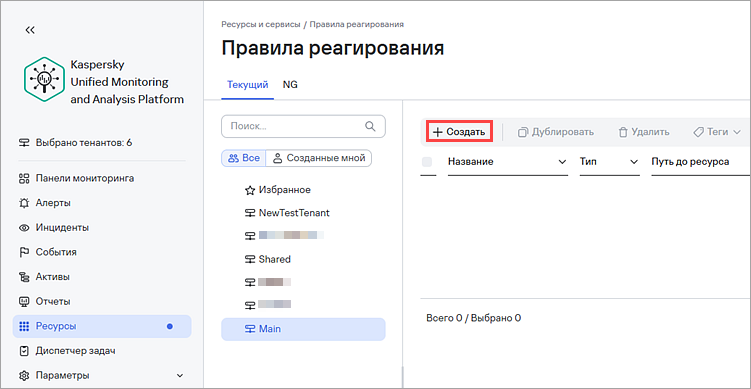The width and height of the screenshot is (751, 389).
Task: Click the События flag icon
Action: (x=24, y=252)
